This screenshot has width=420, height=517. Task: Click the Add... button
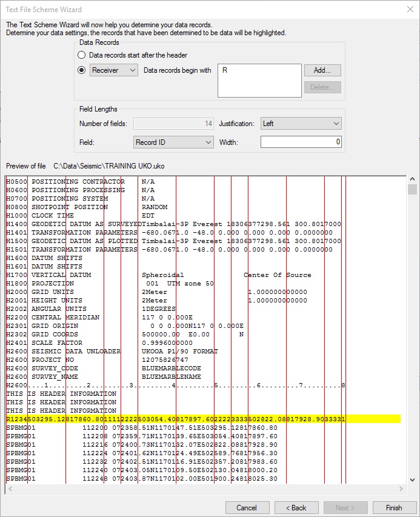(x=322, y=70)
